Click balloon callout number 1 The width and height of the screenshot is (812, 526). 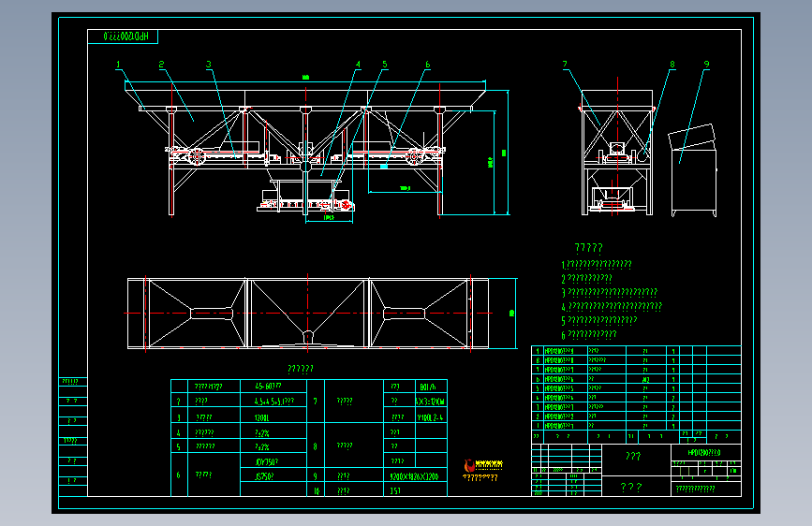click(118, 65)
